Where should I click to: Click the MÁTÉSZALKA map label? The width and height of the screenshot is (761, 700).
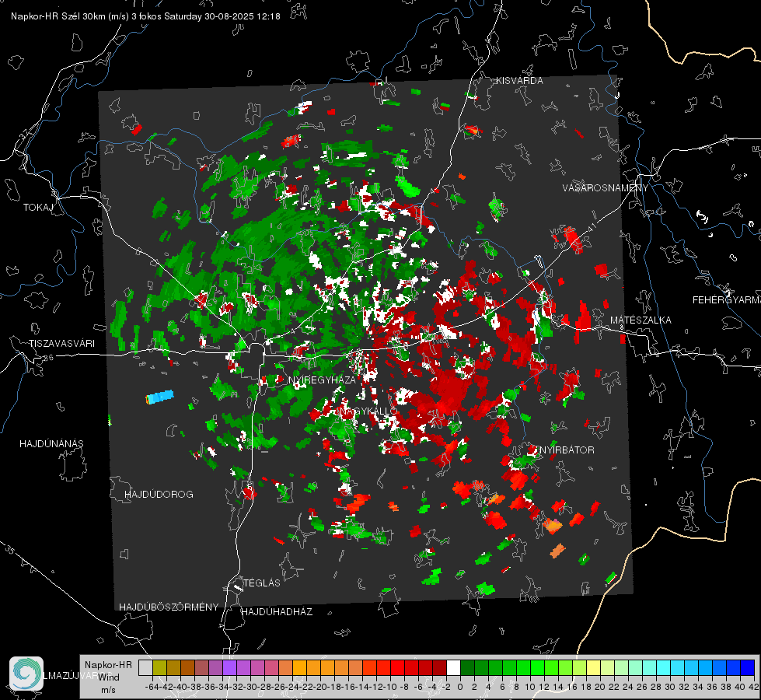click(641, 320)
